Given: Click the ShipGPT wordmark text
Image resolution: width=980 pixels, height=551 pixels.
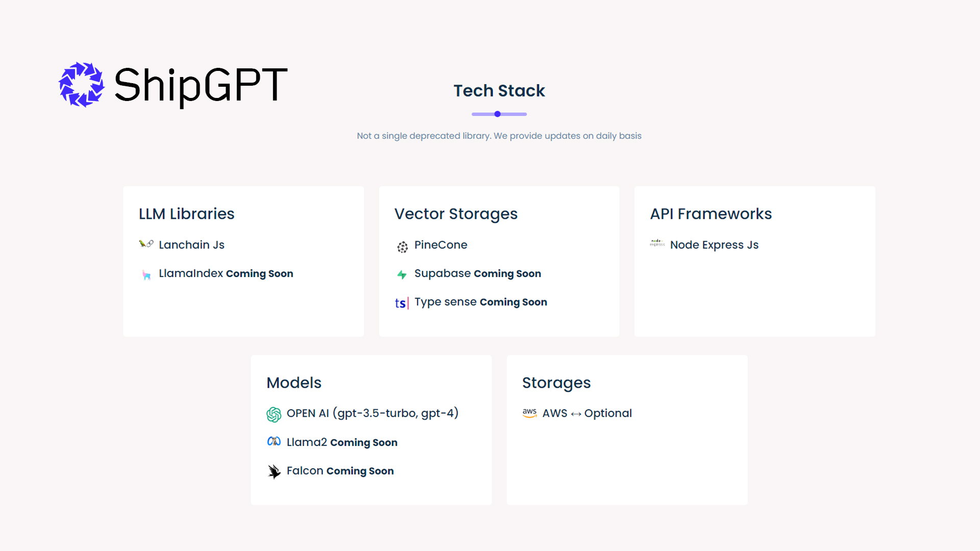Looking at the screenshot, I should [199, 85].
